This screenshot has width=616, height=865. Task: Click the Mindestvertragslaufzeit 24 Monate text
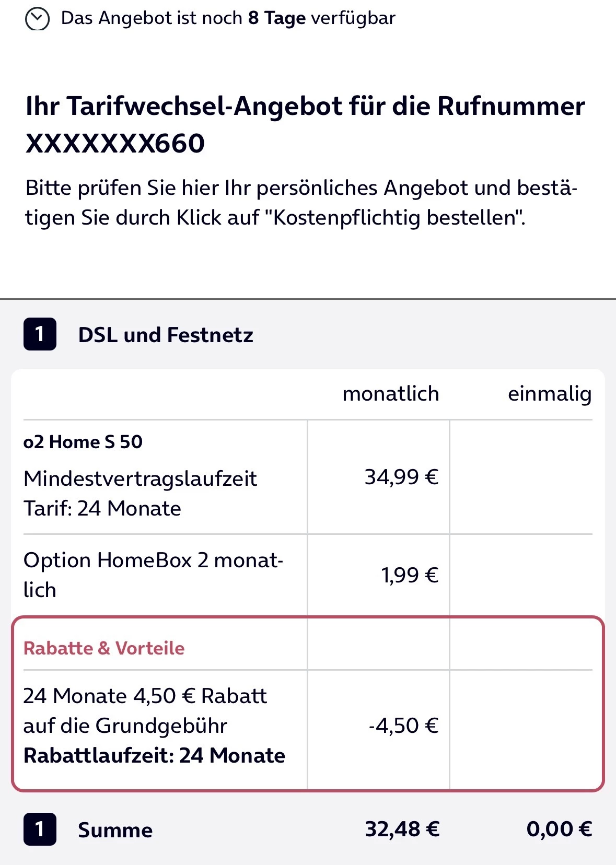[x=140, y=493]
